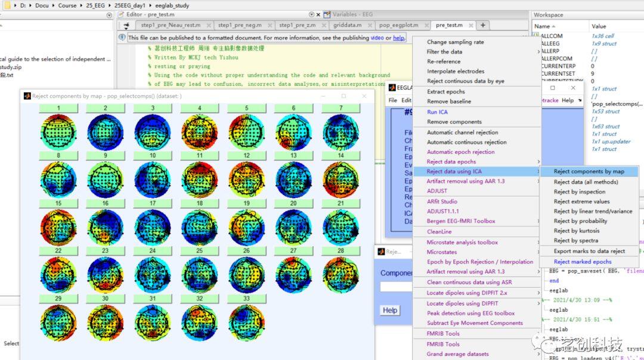Open File menu in EEGLAB window
The image size is (644, 360).
tap(392, 100)
